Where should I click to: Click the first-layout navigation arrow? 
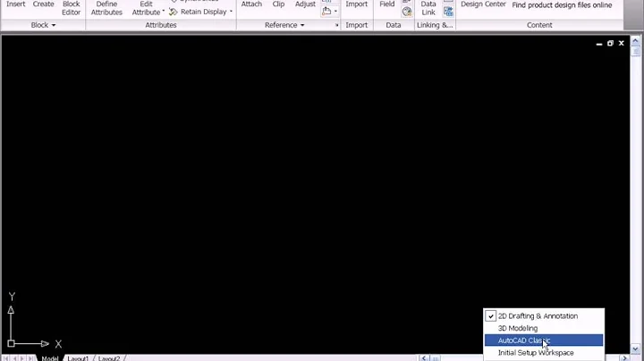click(6, 358)
